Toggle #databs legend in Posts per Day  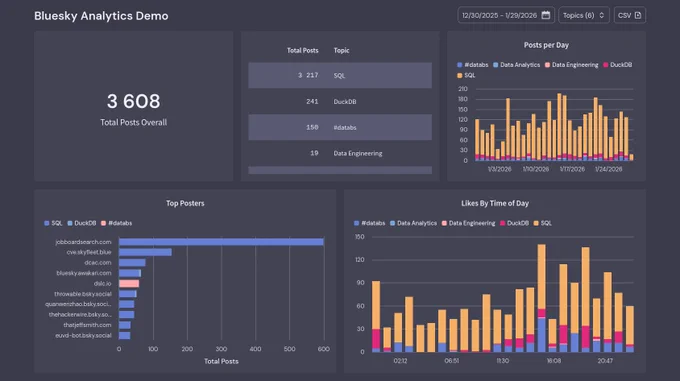[472, 65]
